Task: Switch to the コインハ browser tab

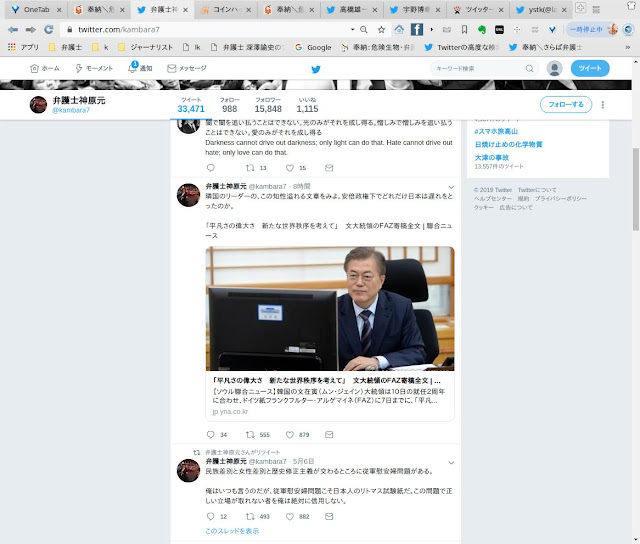Action: [x=227, y=10]
